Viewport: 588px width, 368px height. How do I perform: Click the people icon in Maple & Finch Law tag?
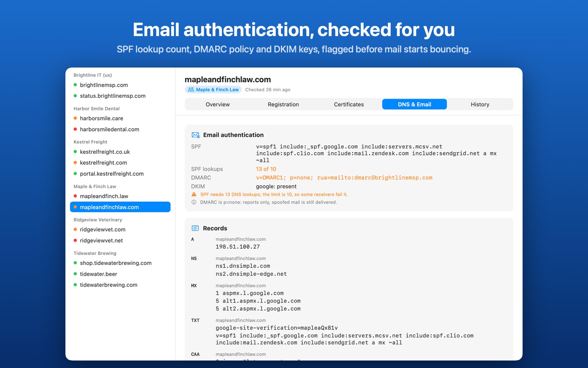coord(191,90)
